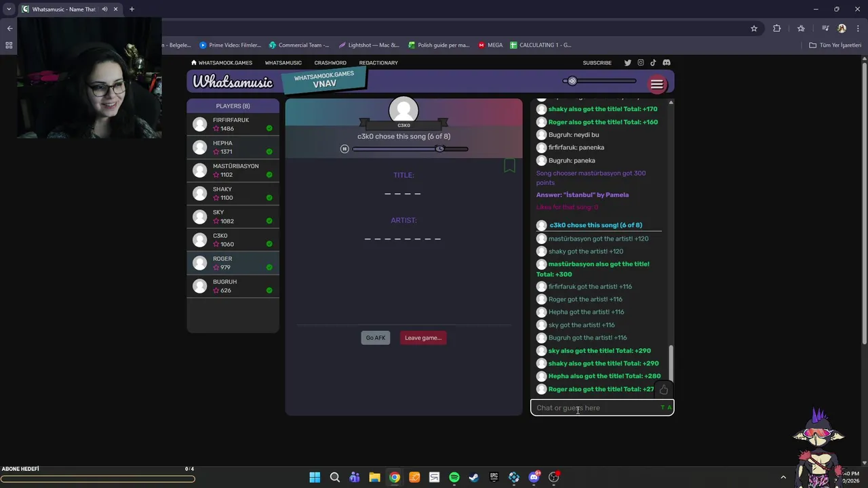This screenshot has width=868, height=488.
Task: Open Microsoft Teams from the taskbar
Action: [x=355, y=477]
